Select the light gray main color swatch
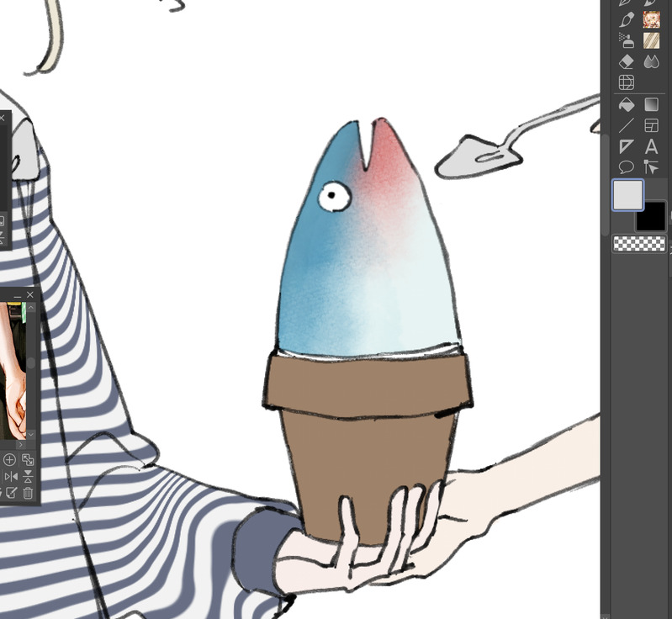672x619 pixels. point(628,195)
